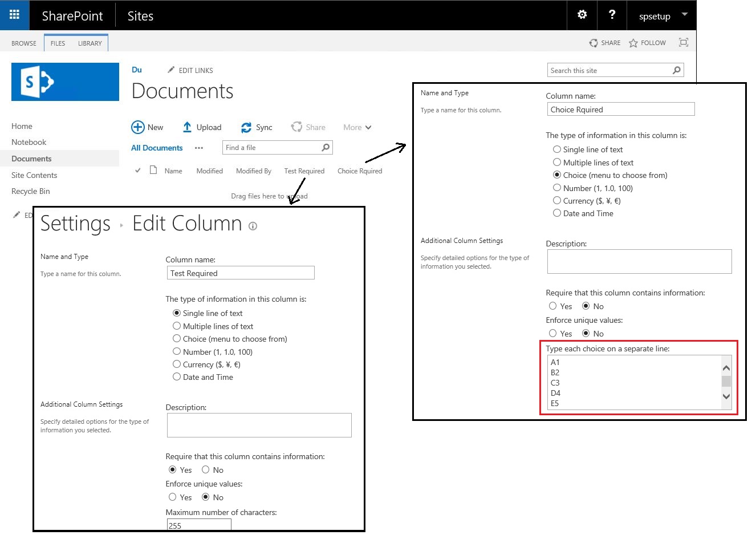Click the choices list scrollbar thumb
This screenshot has height=539, width=756.
[726, 381]
